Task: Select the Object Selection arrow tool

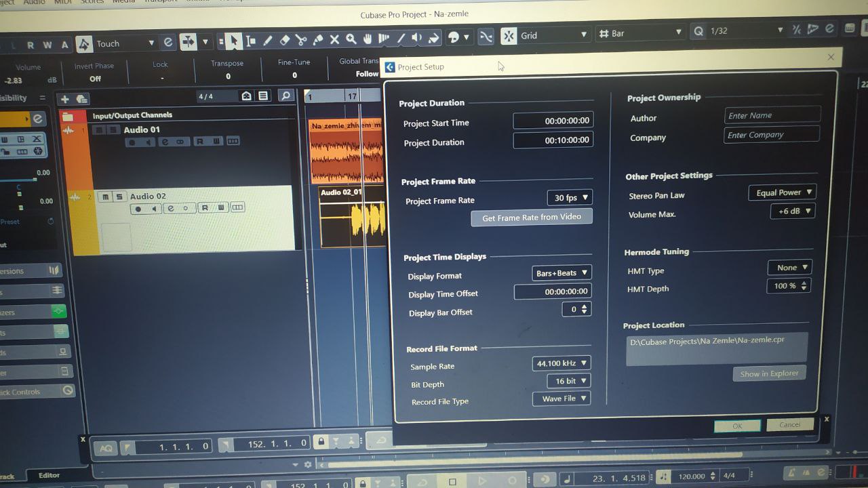Action: (233, 40)
